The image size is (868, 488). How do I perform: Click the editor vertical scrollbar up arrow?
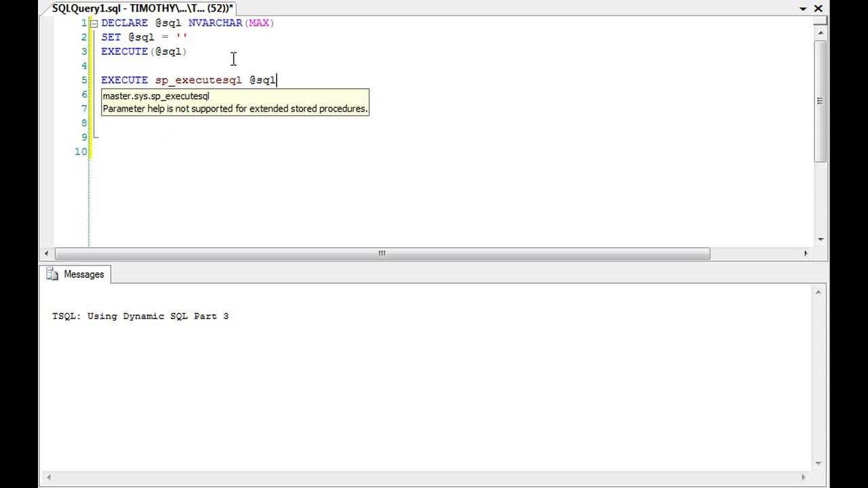[821, 33]
